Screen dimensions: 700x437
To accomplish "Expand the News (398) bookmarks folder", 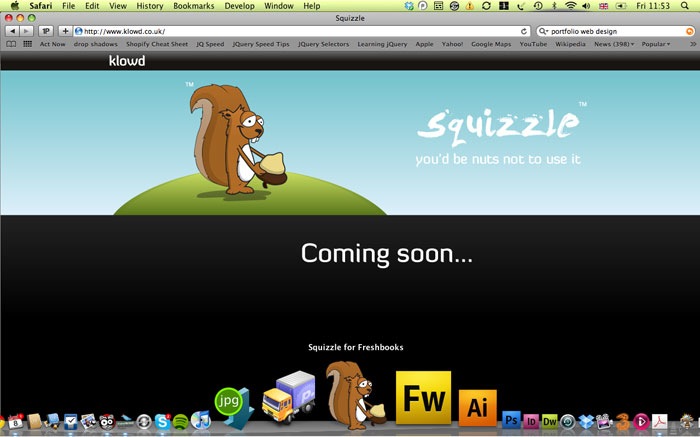I will pos(614,44).
